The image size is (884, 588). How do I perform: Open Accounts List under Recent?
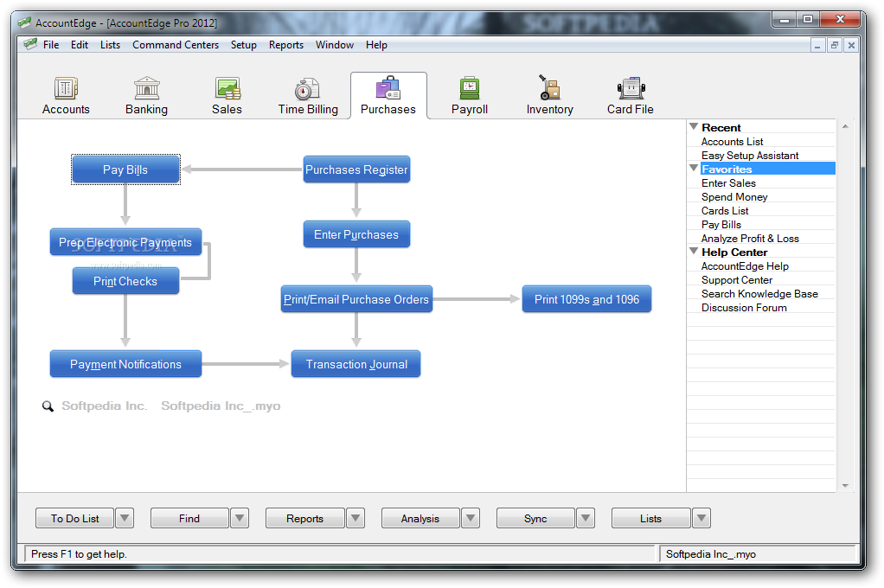733,142
